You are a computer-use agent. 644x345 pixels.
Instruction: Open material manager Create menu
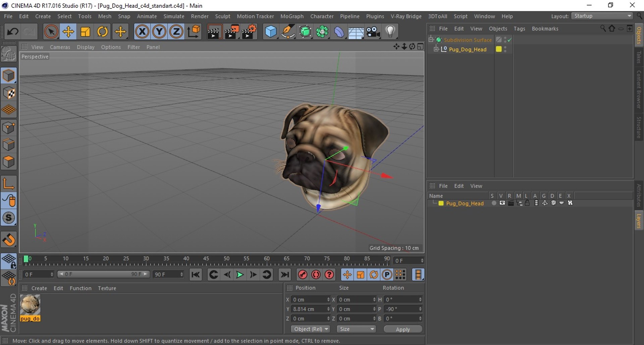click(39, 288)
